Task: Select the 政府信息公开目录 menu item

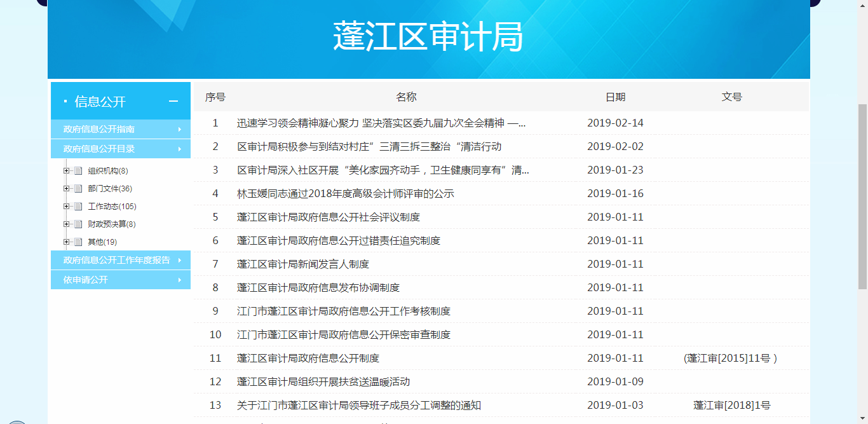Action: [x=99, y=149]
